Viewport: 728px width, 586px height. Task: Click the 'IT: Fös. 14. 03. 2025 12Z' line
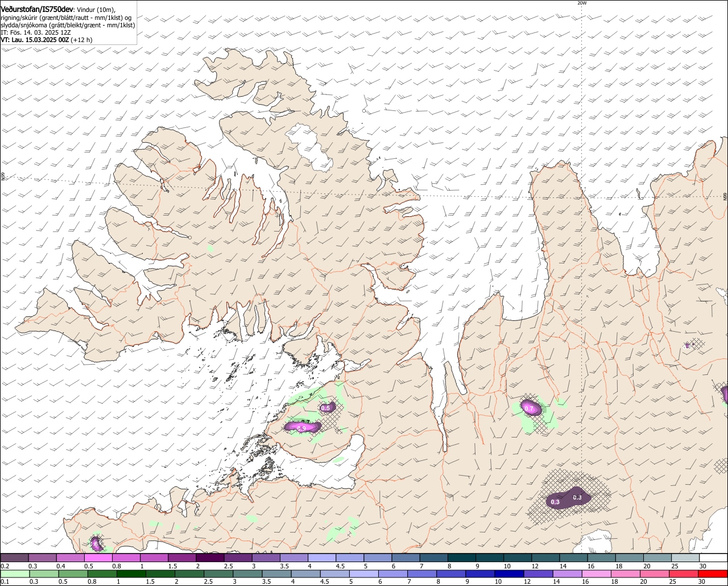pos(35,32)
